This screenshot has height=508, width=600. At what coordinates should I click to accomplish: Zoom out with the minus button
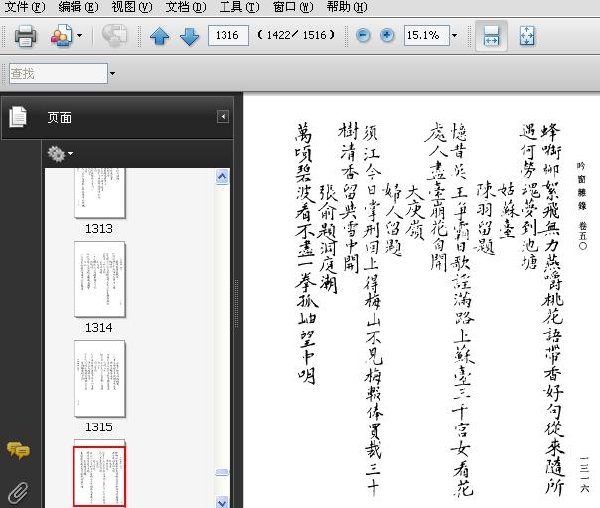(363, 36)
